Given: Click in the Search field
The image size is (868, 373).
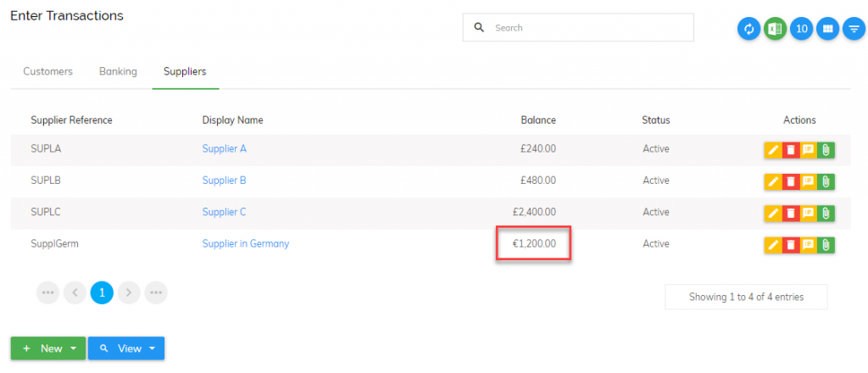Looking at the screenshot, I should [578, 28].
